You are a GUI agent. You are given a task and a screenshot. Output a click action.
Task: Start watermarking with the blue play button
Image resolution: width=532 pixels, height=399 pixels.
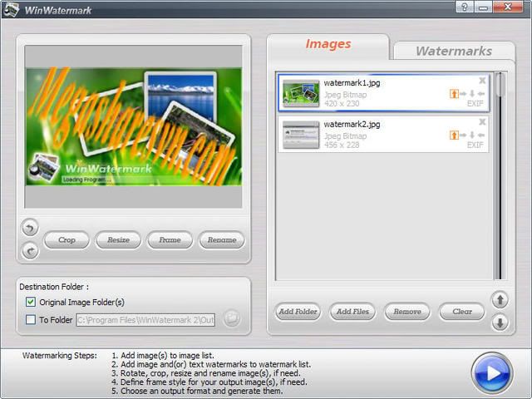(x=491, y=373)
